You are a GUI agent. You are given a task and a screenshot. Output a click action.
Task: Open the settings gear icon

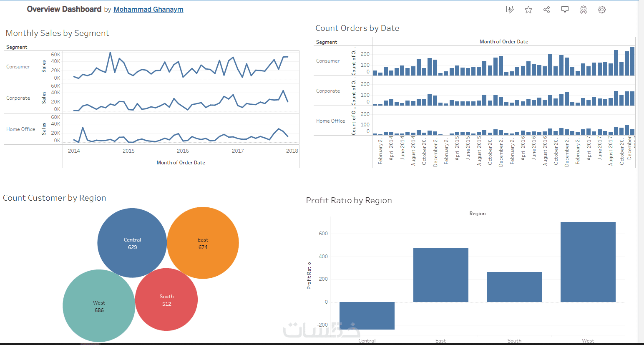click(x=602, y=10)
